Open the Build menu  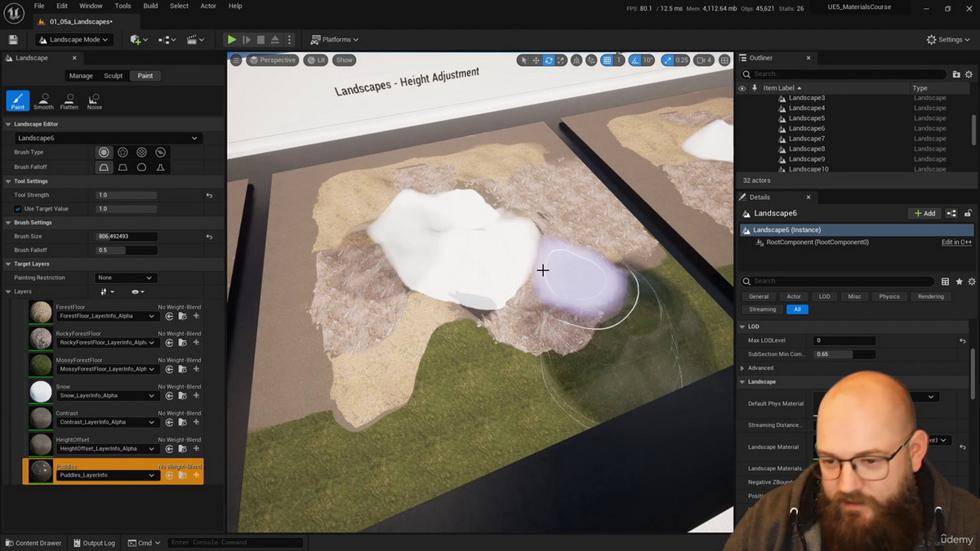tap(150, 6)
